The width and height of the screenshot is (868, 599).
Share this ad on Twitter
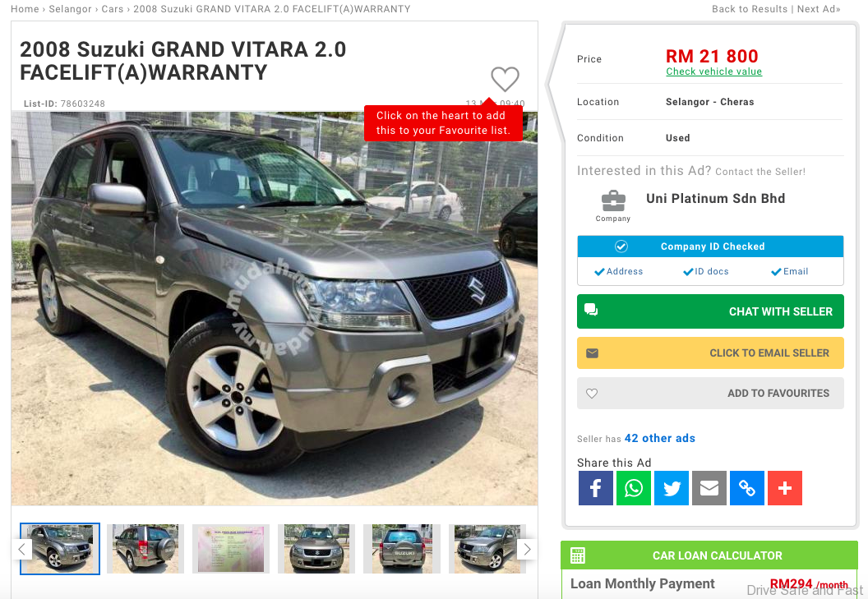tap(672, 488)
